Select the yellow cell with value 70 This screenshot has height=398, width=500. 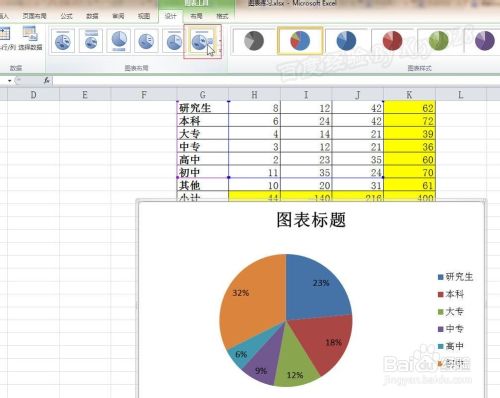(409, 172)
